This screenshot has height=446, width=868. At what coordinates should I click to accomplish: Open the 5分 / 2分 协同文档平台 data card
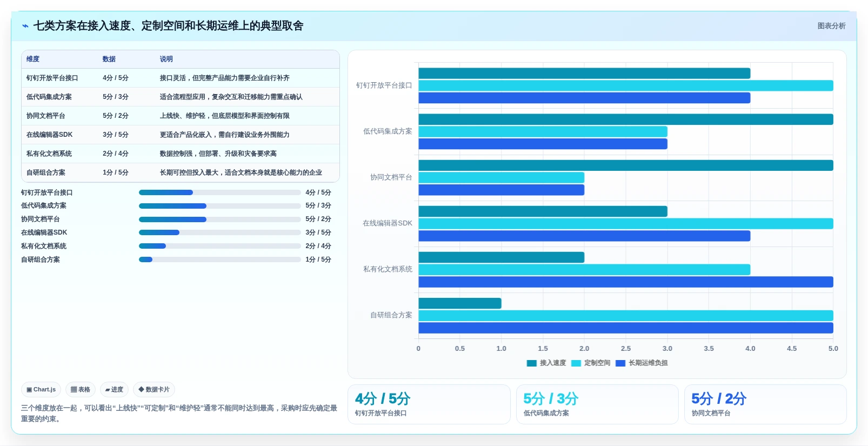click(x=765, y=404)
